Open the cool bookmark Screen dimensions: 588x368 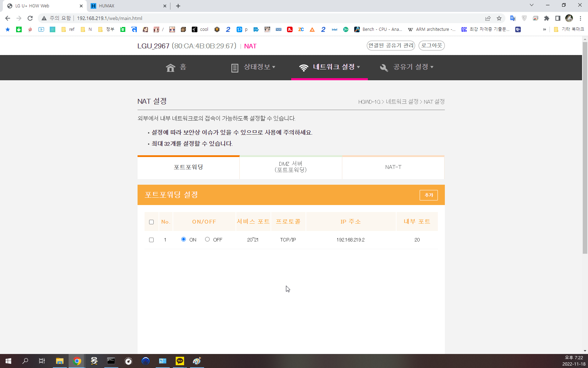200,29
